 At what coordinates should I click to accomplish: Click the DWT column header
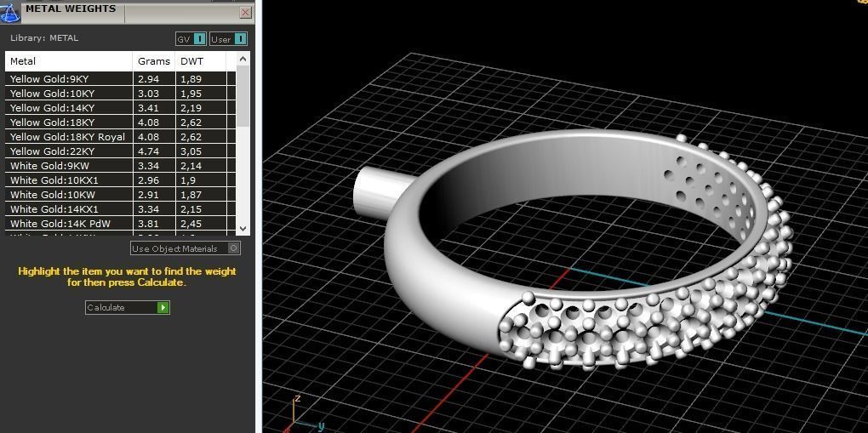click(x=200, y=61)
